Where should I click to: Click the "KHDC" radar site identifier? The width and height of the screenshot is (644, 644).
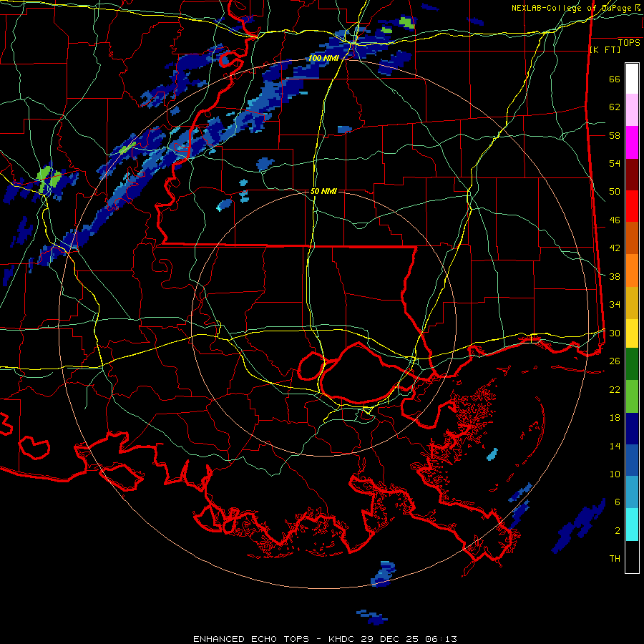click(x=343, y=639)
